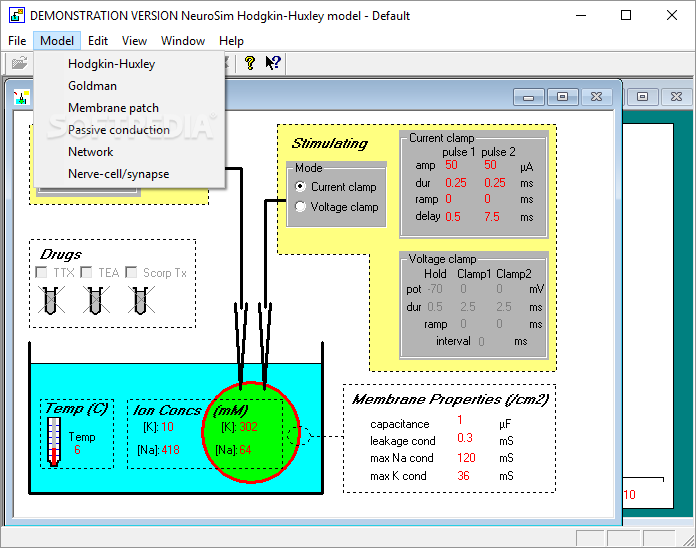Edit pulse 1 delay 0.5
Viewport: 696px width, 548px height.
tap(453, 217)
